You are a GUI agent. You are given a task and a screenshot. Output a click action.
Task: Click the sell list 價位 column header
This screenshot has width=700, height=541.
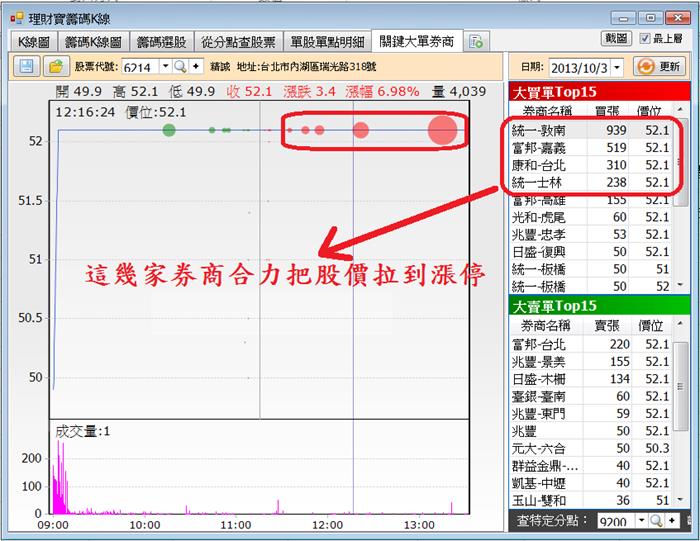pos(651,326)
